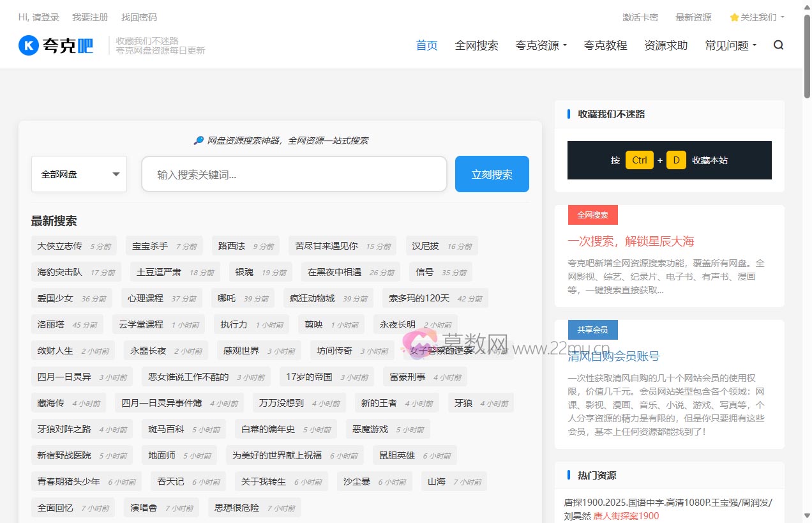812x523 pixels.
Task: Click the 共享会员 blue badge
Action: pyautogui.click(x=592, y=330)
